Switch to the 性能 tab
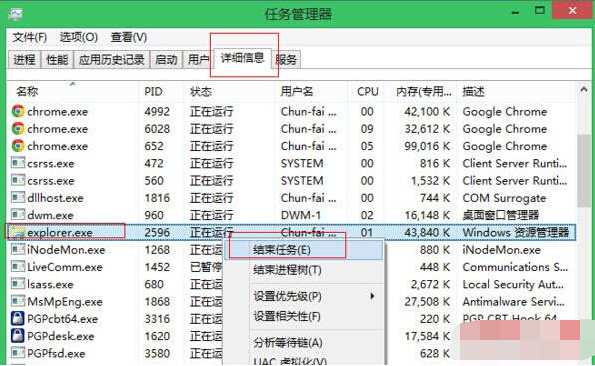 [57, 60]
